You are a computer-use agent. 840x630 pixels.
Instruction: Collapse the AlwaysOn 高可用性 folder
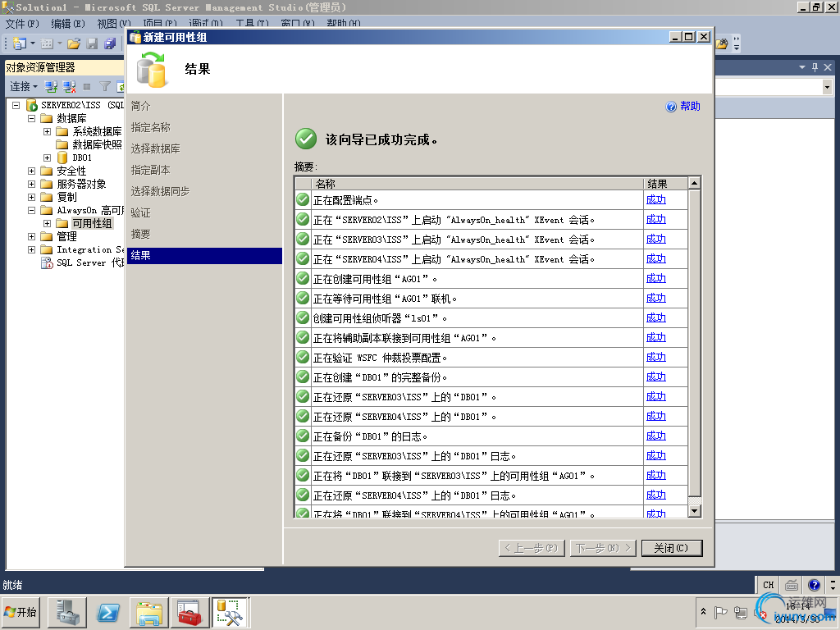point(32,210)
